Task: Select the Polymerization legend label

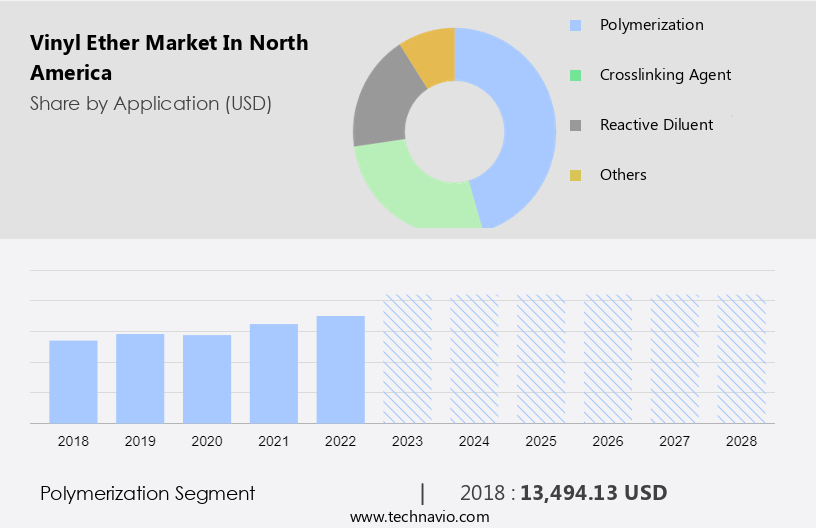Action: click(651, 25)
